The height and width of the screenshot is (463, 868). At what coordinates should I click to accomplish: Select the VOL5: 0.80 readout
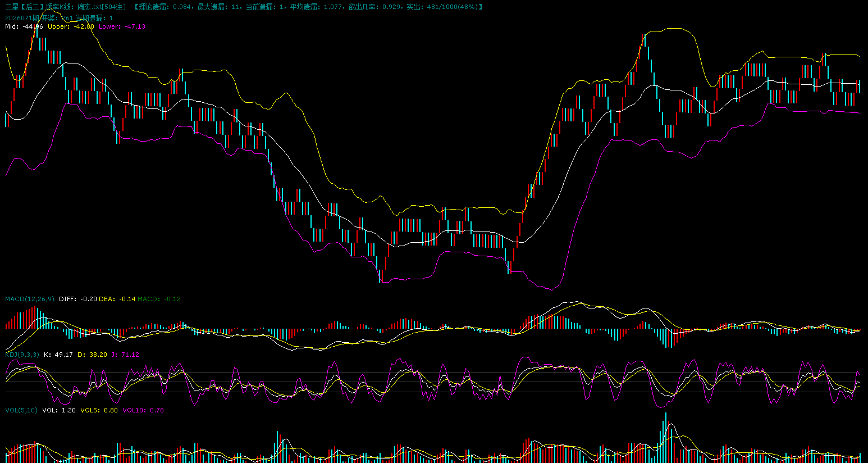coord(99,410)
